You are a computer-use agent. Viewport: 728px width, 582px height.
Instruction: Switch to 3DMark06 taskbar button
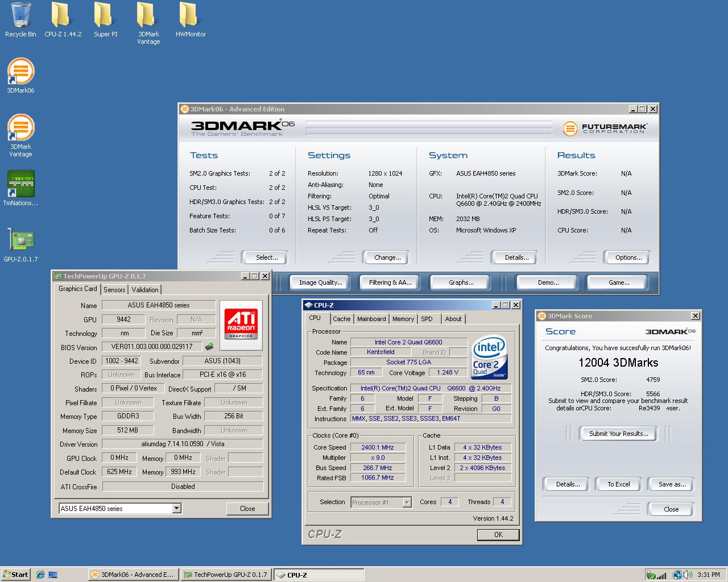click(x=133, y=575)
